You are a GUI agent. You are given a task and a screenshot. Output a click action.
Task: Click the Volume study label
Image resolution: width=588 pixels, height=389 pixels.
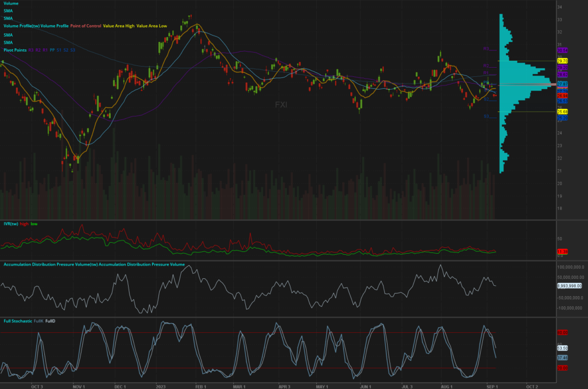[x=11, y=3]
